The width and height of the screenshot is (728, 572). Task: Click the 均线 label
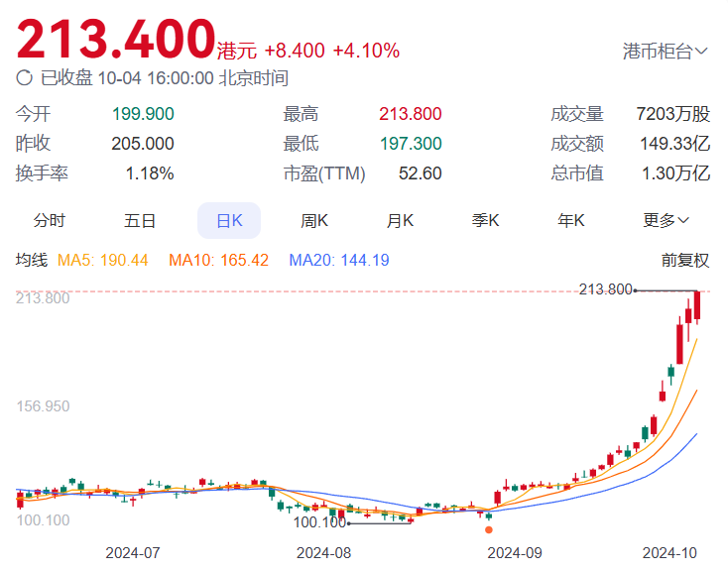pyautogui.click(x=32, y=261)
